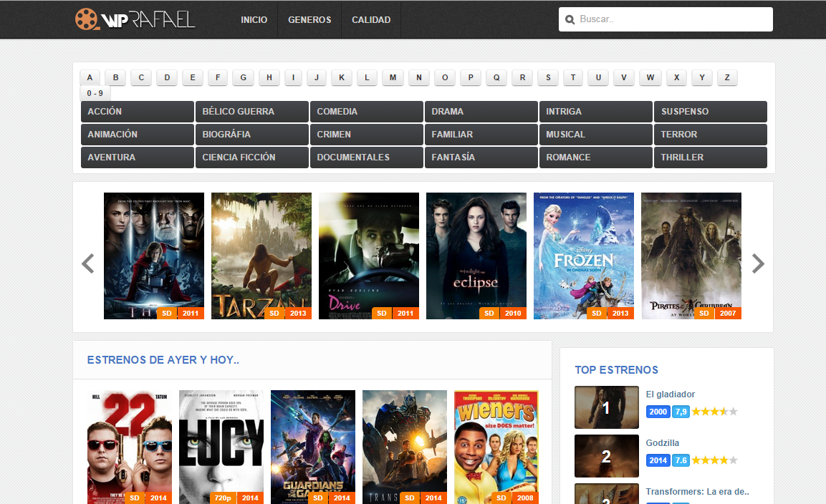
Task: Select the CIENCIA FICCIÓN genre
Action: [x=251, y=157]
